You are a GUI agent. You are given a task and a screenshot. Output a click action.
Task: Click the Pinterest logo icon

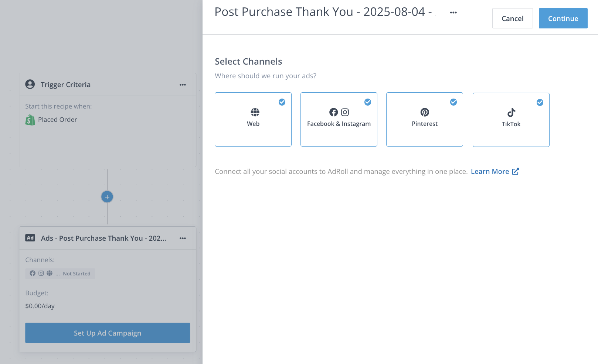[425, 112]
